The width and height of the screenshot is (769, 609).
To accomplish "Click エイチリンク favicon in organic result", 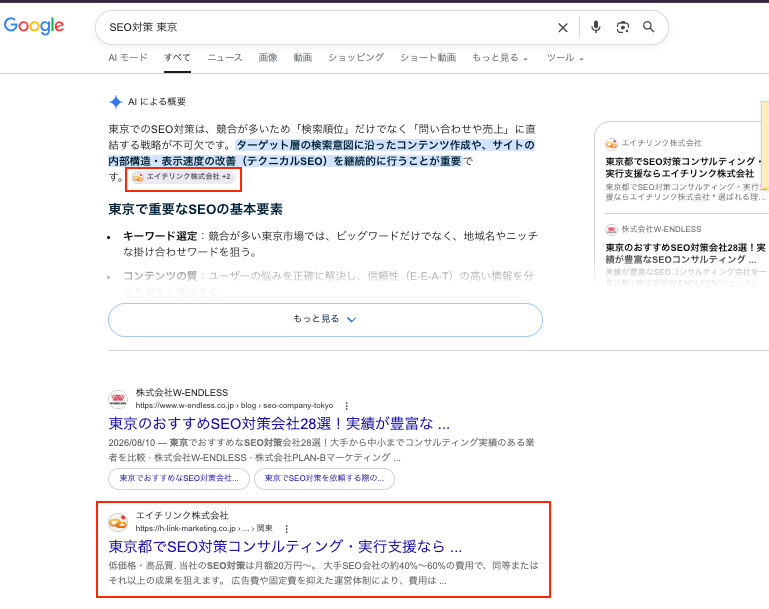I will click(x=118, y=522).
